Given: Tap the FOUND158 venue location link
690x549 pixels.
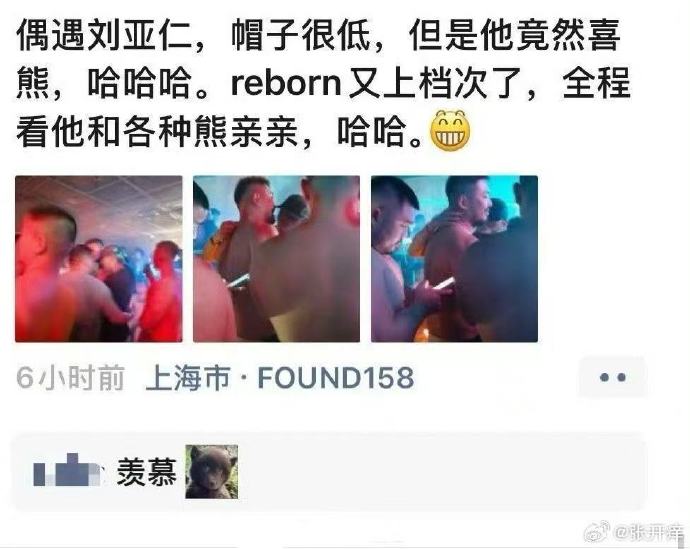Looking at the screenshot, I should pos(336,378).
